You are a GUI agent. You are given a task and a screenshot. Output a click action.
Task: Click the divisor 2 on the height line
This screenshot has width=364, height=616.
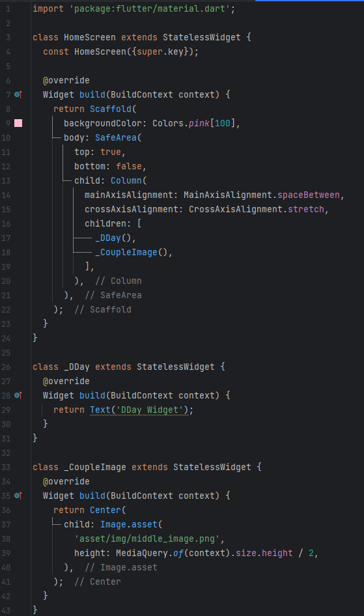311,553
